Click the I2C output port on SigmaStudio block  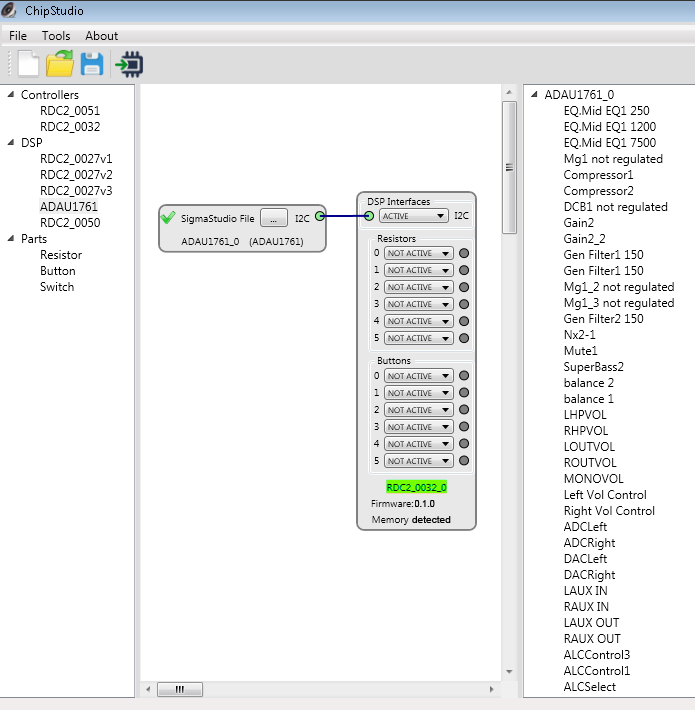tap(319, 216)
